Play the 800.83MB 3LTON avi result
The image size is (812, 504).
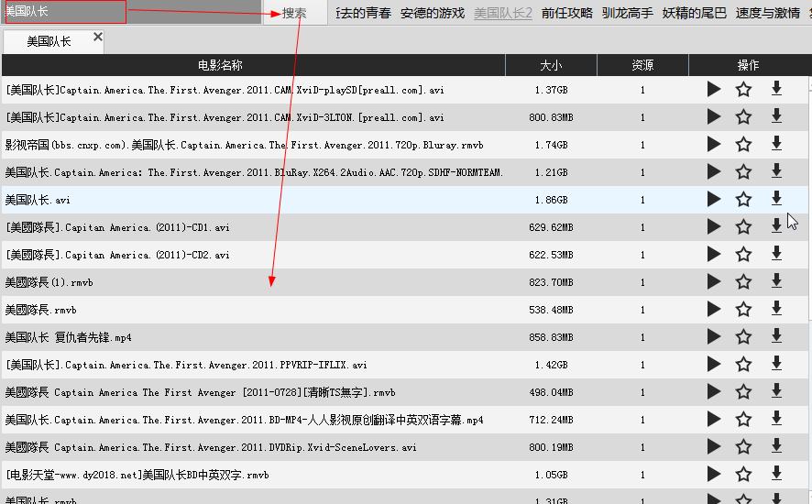pyautogui.click(x=714, y=116)
